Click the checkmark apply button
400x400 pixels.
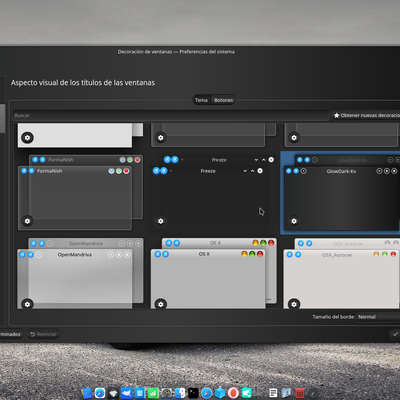click(395, 334)
